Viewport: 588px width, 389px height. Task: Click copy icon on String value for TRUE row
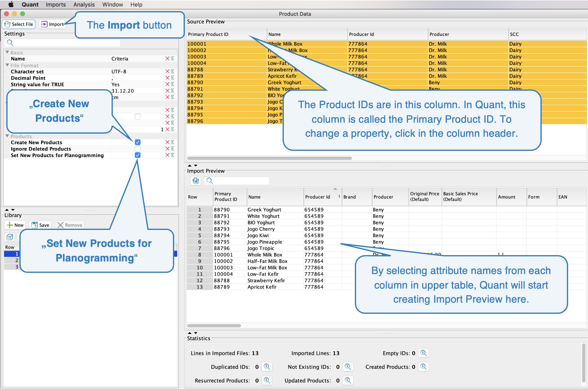173,84
